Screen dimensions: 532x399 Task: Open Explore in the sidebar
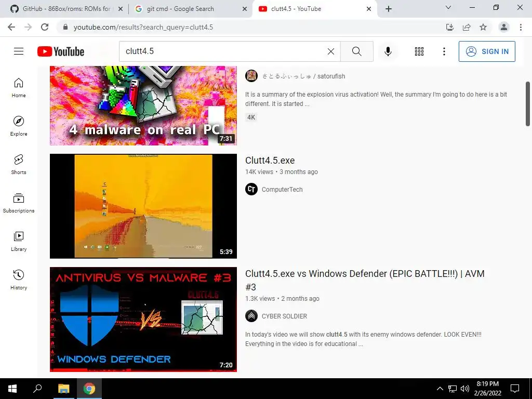pos(19,126)
